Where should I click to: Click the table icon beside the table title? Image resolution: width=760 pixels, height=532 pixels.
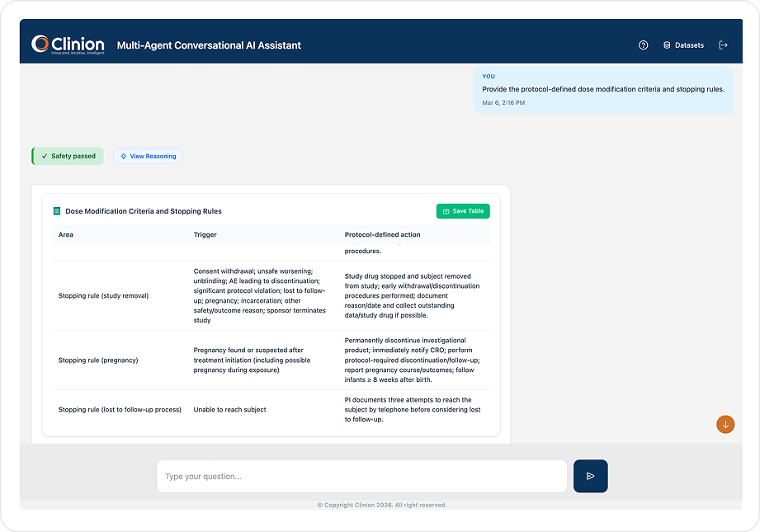tap(57, 211)
